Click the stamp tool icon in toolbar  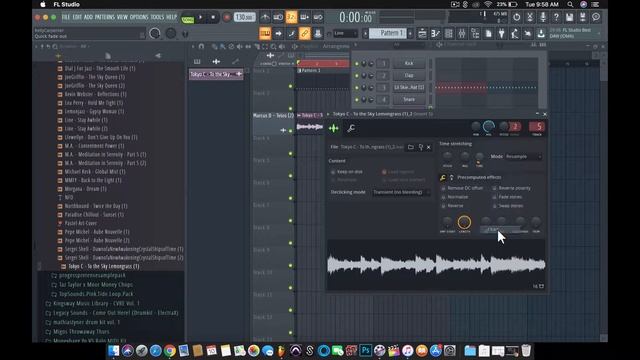(318, 33)
